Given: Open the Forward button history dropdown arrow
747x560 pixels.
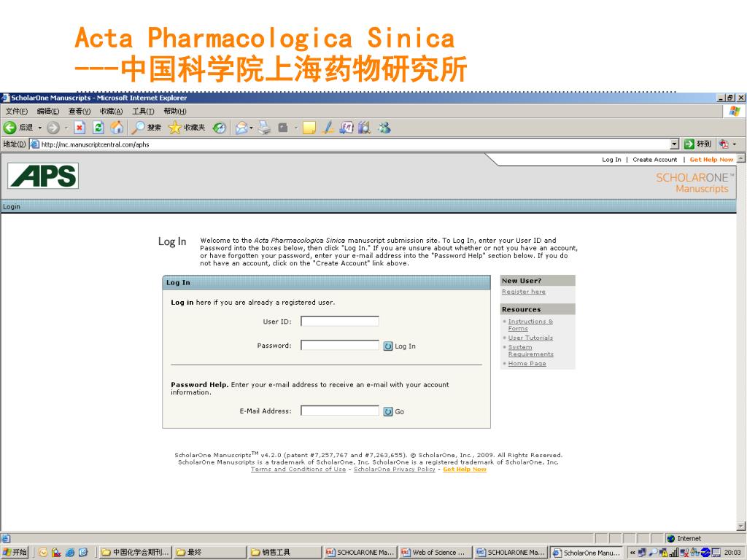Looking at the screenshot, I should pos(66,128).
